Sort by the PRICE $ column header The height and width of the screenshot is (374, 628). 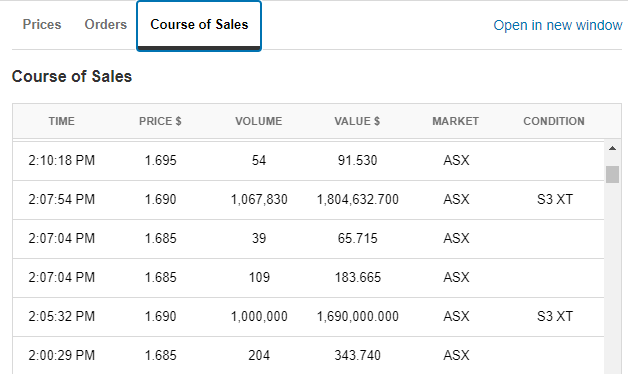(160, 121)
